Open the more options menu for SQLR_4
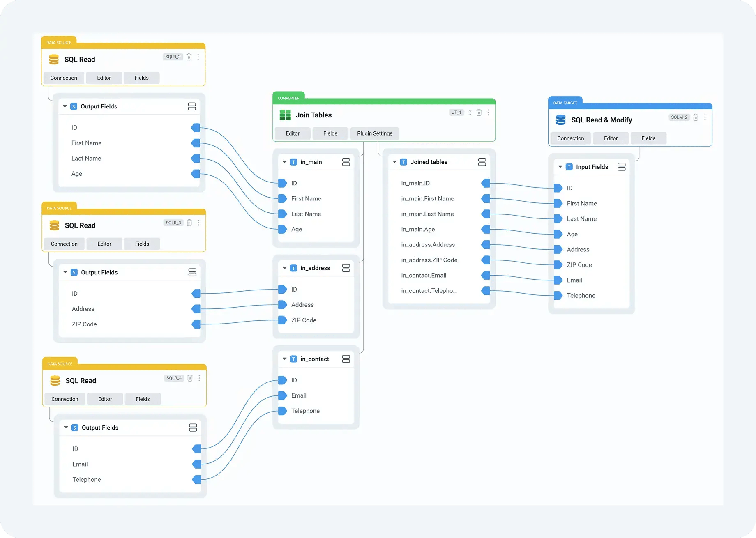Image resolution: width=756 pixels, height=538 pixels. pos(199,378)
